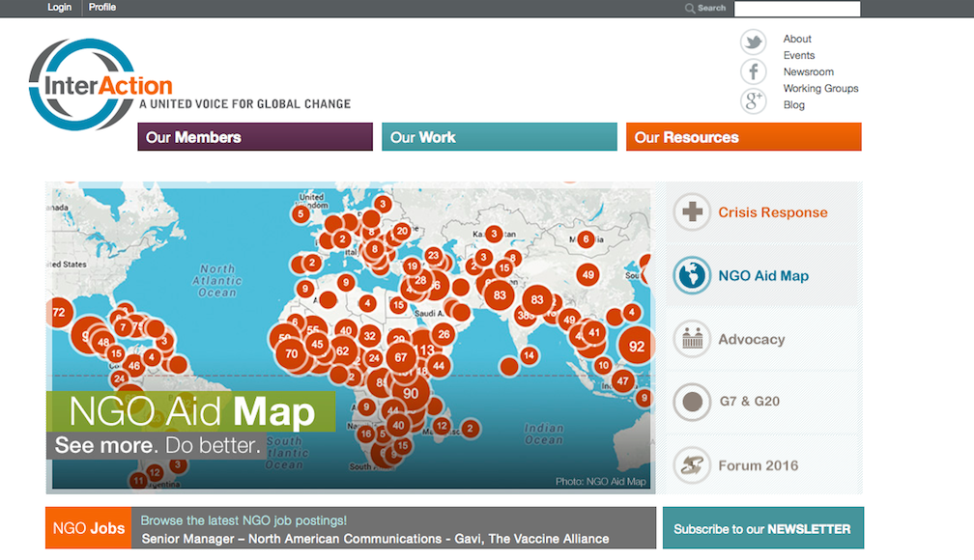974x560 pixels.
Task: Click the NGO Aid Map globe icon
Action: click(692, 275)
